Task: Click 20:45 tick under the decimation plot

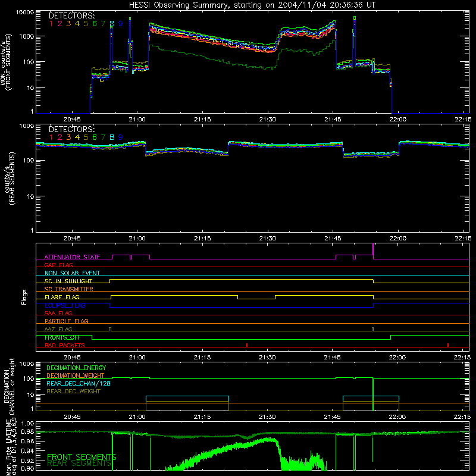Action: click(x=72, y=417)
